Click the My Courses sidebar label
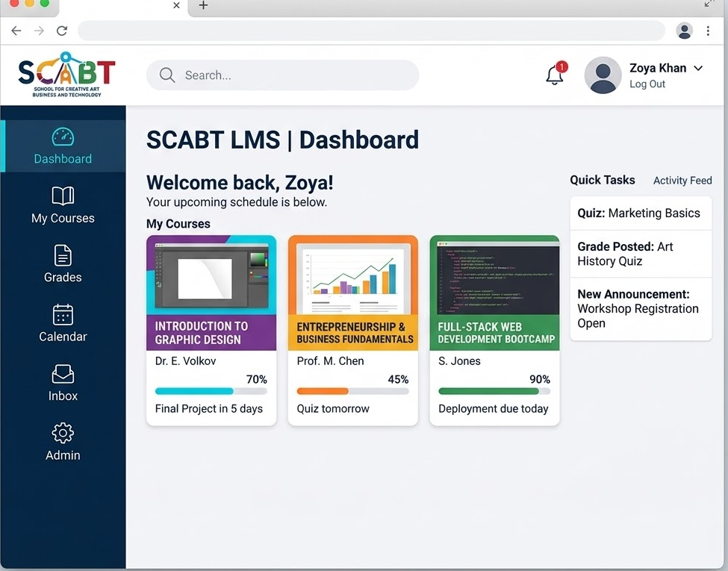728x571 pixels. [63, 218]
